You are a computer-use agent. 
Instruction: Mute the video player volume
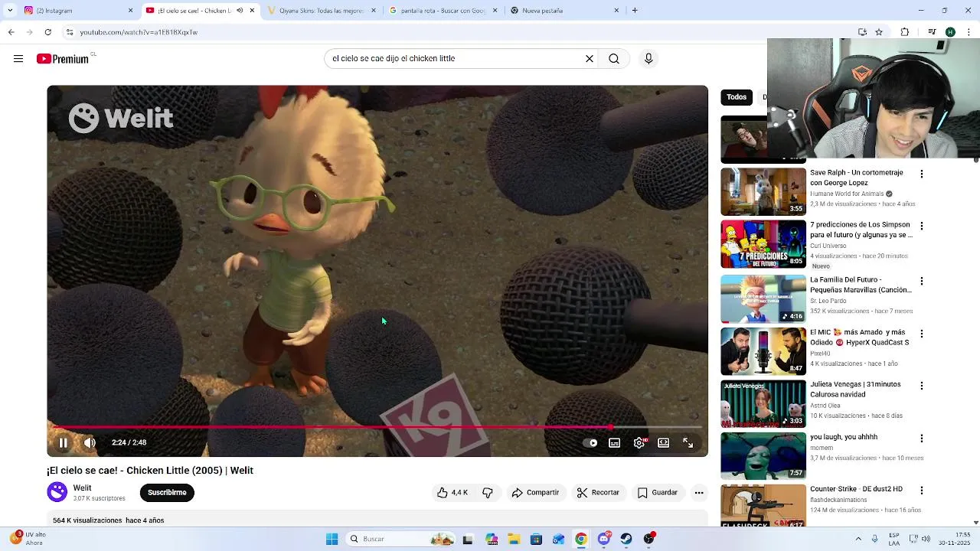[x=90, y=442]
